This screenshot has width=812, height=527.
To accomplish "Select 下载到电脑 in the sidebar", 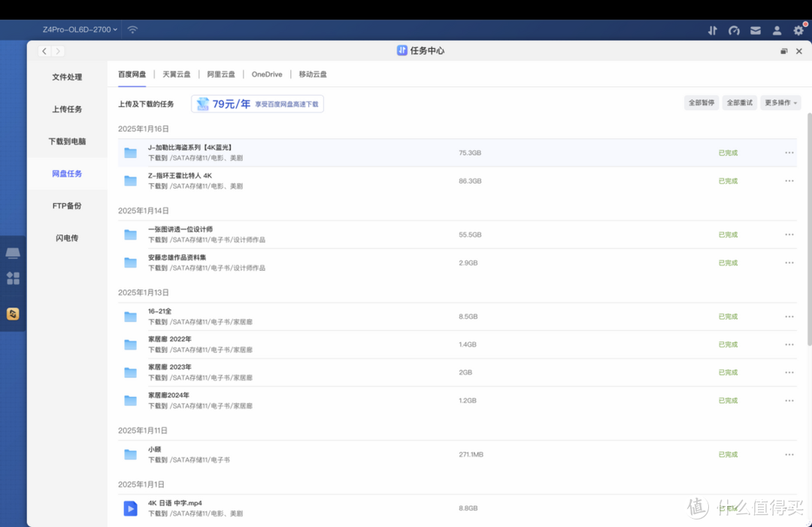I will pyautogui.click(x=67, y=141).
